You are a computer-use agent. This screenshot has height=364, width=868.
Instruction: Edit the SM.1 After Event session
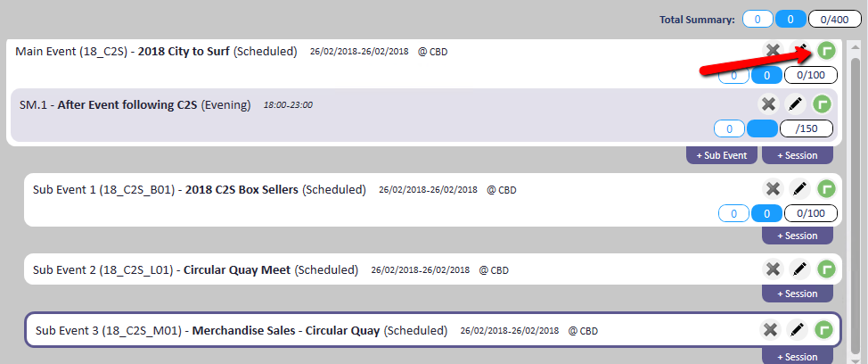coord(796,104)
